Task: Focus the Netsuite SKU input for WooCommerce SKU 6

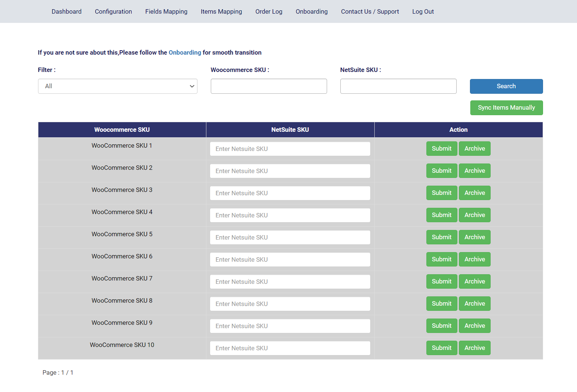Action: [x=290, y=259]
